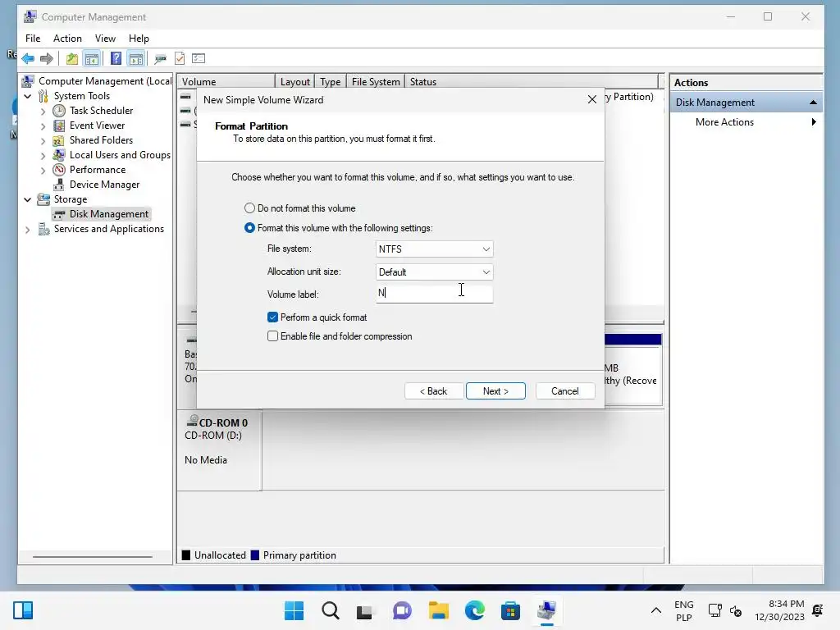Close the wizard with the X button
Viewport: 840px width, 630px height.
point(592,99)
